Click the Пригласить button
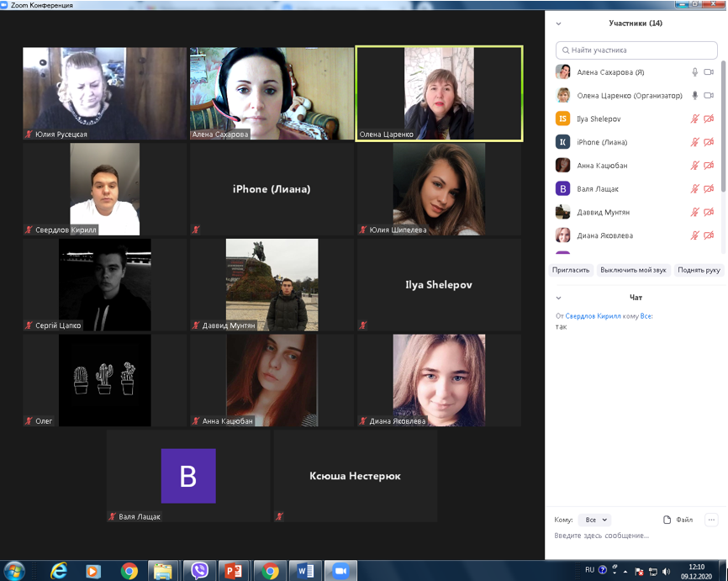Image resolution: width=728 pixels, height=581 pixels. pyautogui.click(x=571, y=270)
